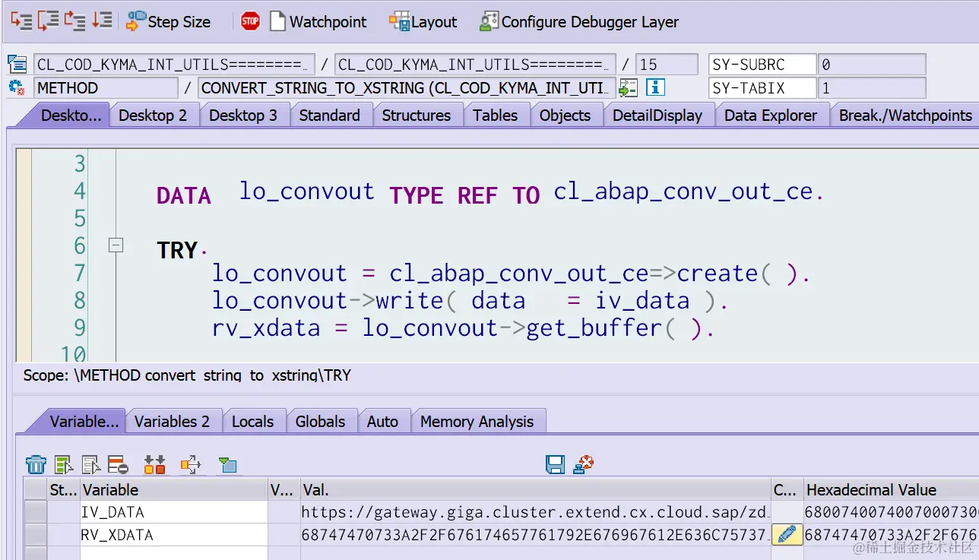Click the DATA lo_convout declaration on line 4

tap(490, 191)
